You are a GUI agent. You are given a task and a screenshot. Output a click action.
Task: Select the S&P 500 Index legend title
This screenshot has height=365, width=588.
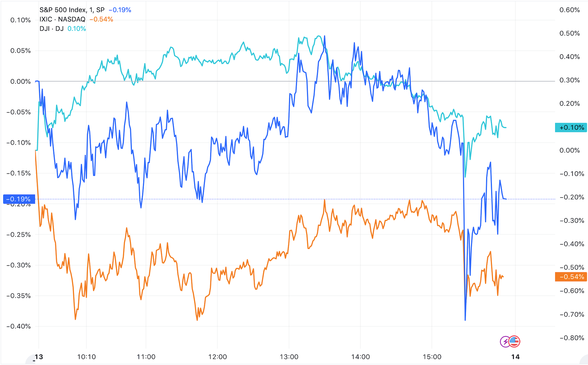tap(72, 10)
